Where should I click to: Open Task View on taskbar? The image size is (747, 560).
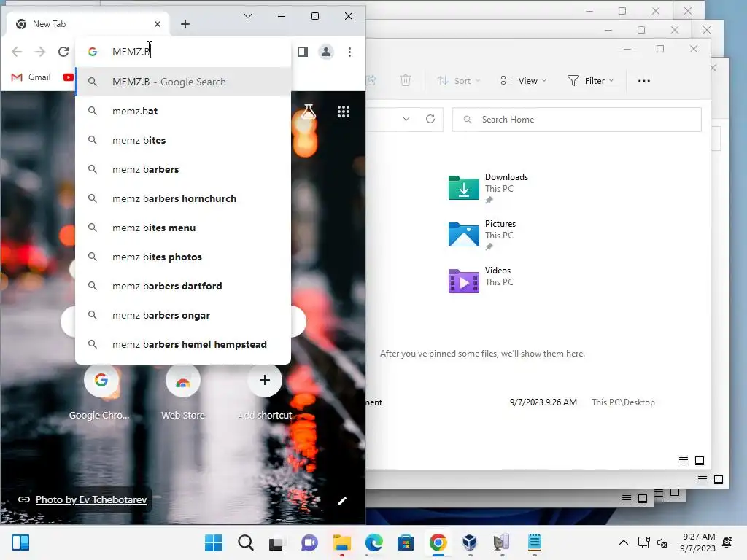(x=276, y=542)
